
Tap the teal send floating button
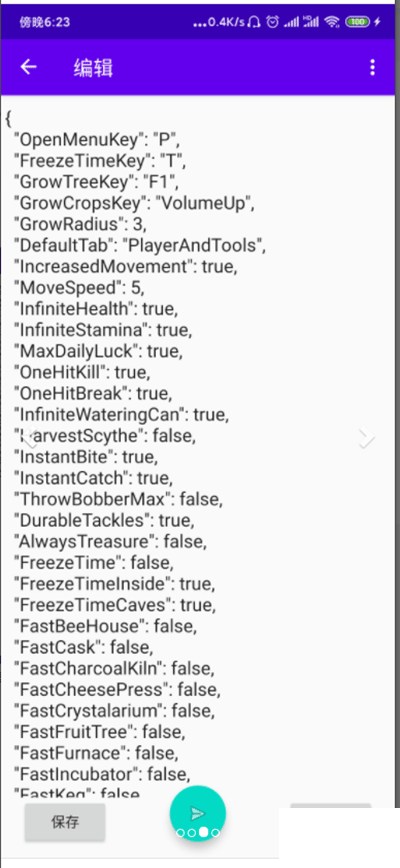(x=198, y=814)
